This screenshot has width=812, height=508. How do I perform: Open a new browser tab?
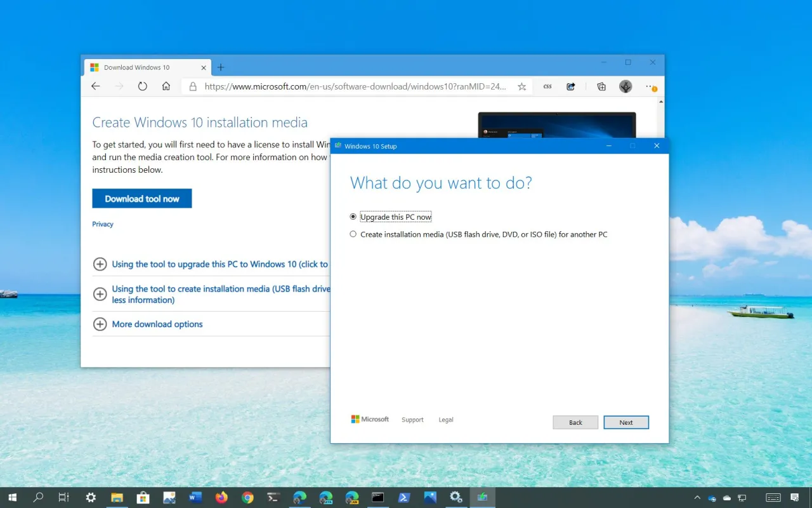coord(220,67)
